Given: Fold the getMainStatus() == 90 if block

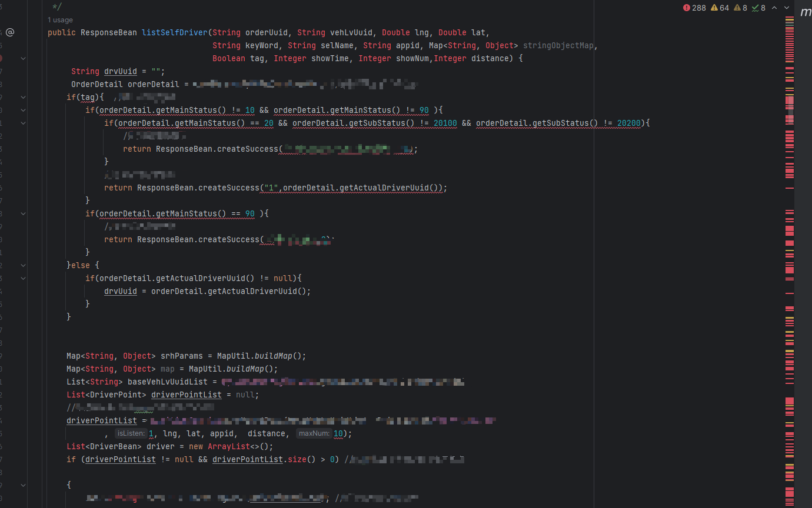Looking at the screenshot, I should click(23, 213).
